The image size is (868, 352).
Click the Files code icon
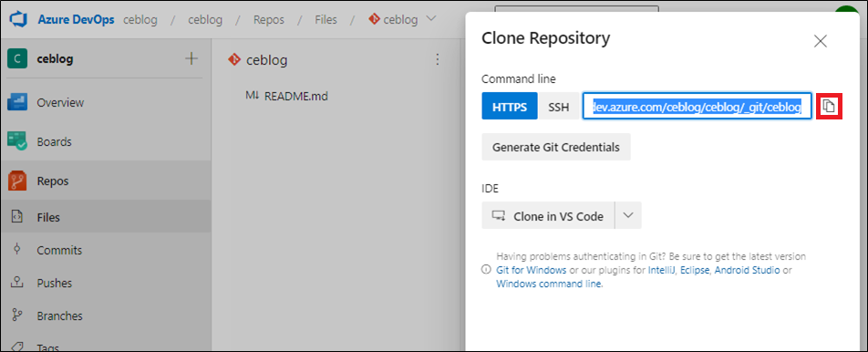point(16,217)
